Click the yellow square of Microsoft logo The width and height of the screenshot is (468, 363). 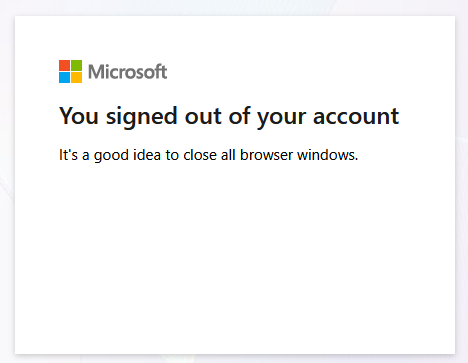[x=76, y=77]
